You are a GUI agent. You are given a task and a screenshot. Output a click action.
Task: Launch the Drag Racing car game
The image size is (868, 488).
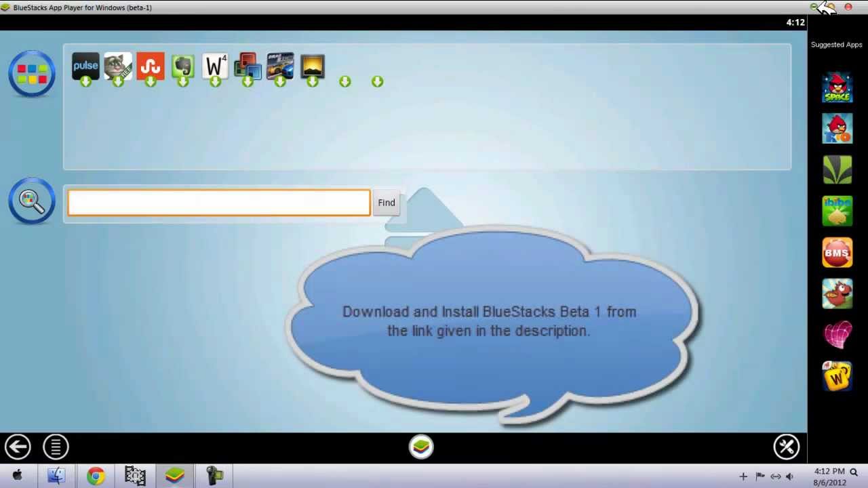point(280,66)
